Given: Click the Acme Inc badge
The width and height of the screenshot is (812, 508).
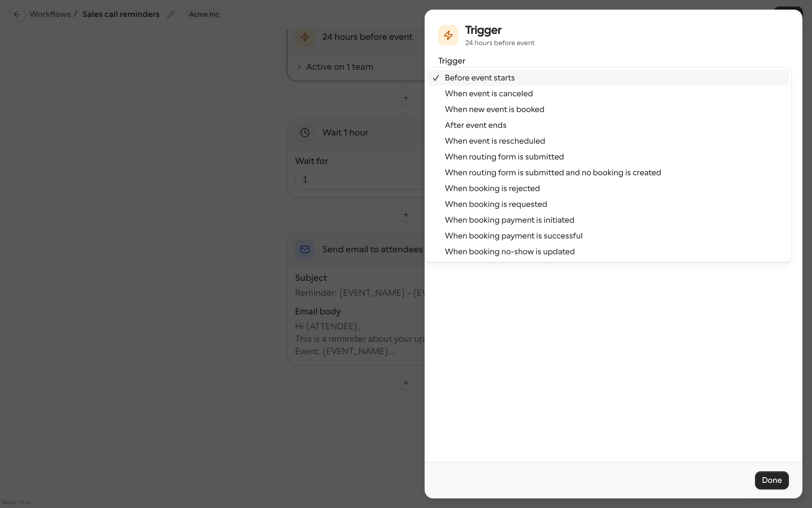Looking at the screenshot, I should (x=204, y=14).
